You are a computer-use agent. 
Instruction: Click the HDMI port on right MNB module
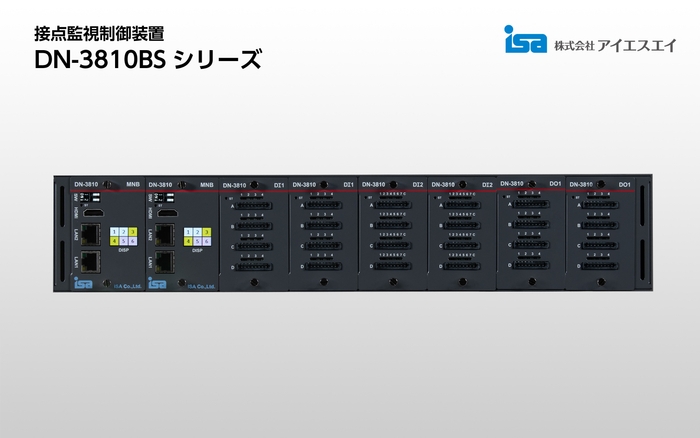click(x=167, y=213)
